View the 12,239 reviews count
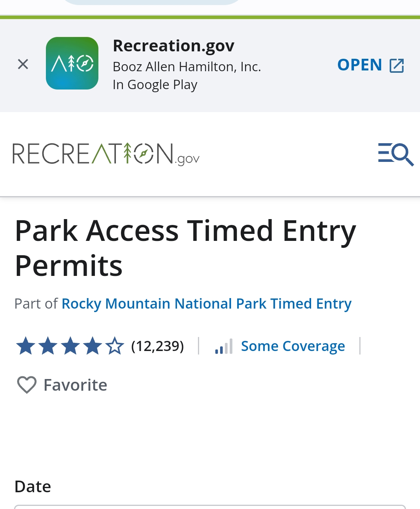This screenshot has height=509, width=420. [157, 346]
